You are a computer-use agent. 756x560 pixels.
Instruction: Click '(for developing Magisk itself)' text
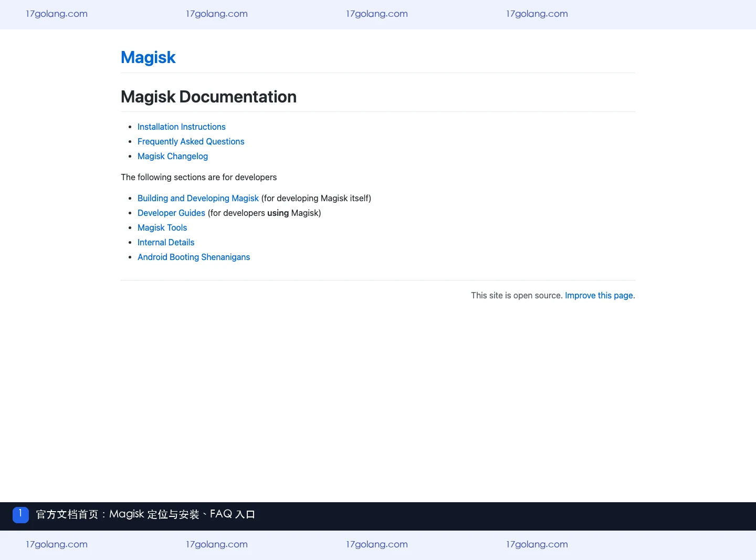(x=316, y=198)
